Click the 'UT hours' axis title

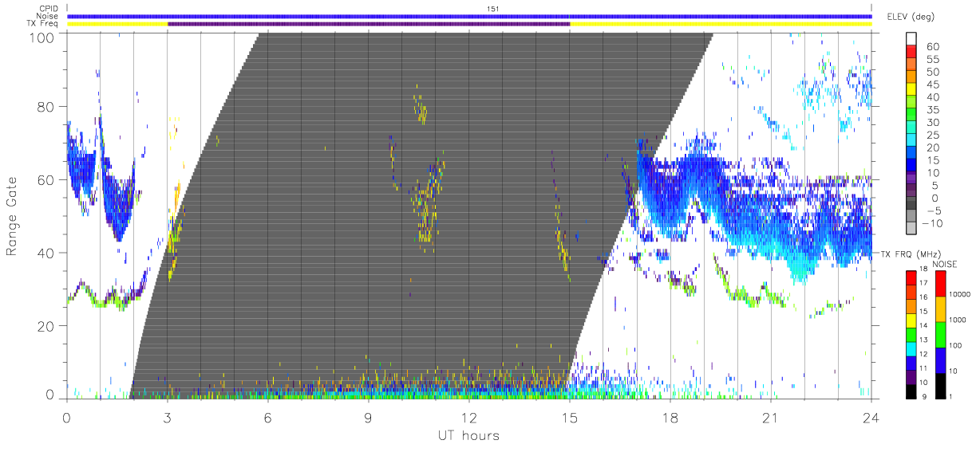(468, 435)
